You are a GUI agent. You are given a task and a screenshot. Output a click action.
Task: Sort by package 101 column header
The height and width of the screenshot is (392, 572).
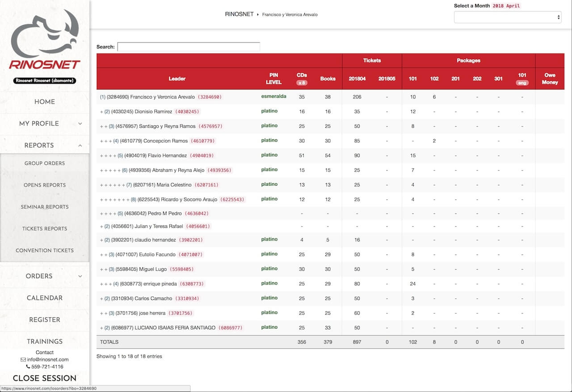pyautogui.click(x=413, y=79)
